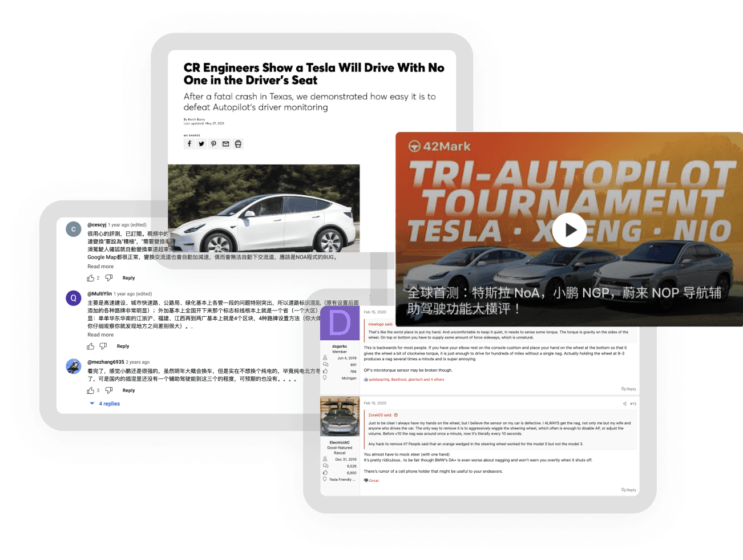Click ElectricIAC's join date icon
Viewport: 743px width, 560px height.
325,459
